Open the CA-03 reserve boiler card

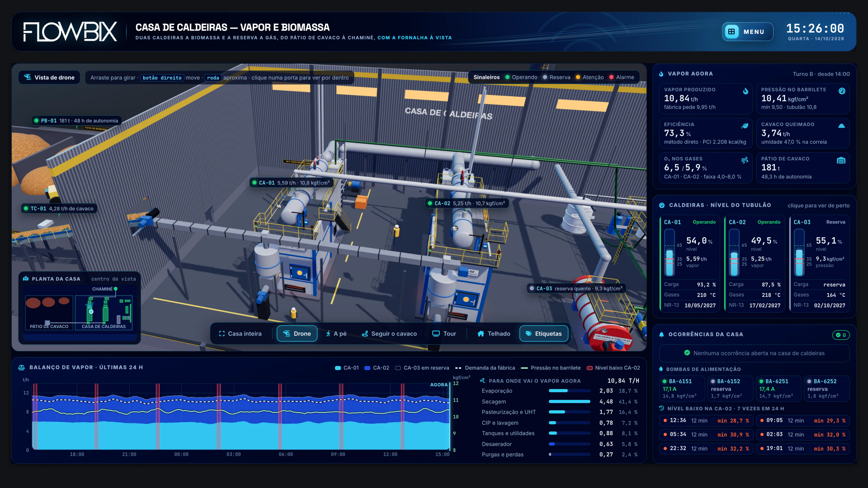coord(820,264)
